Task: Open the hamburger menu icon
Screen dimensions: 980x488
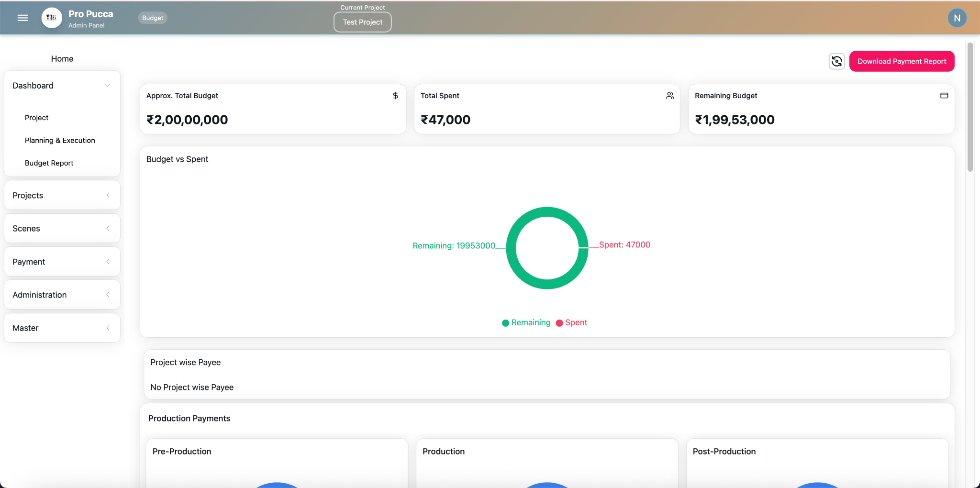Action: point(22,18)
